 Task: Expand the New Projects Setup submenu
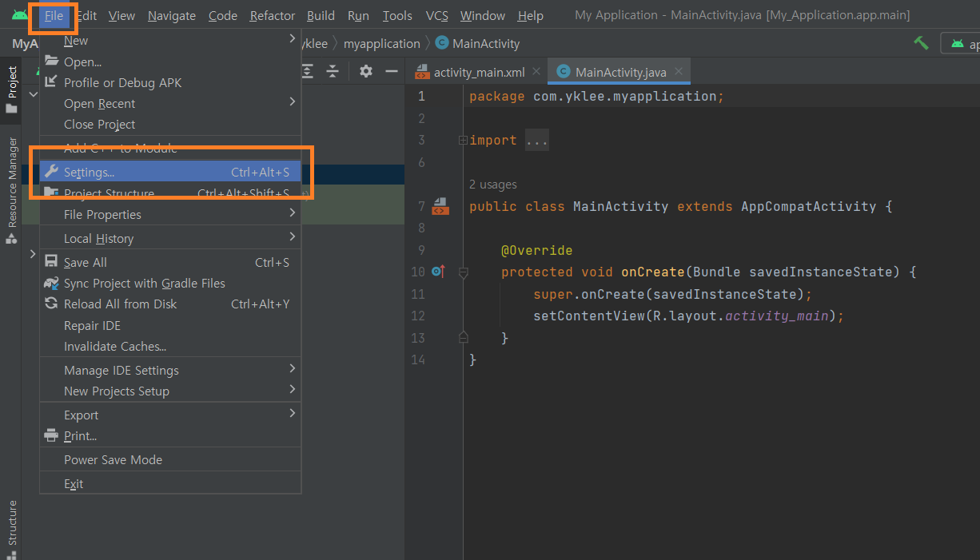pos(293,389)
